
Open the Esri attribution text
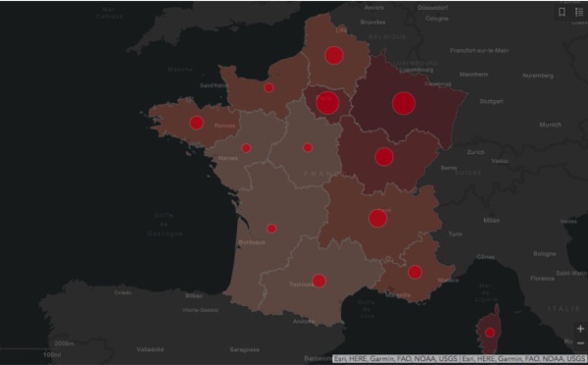(x=460, y=358)
